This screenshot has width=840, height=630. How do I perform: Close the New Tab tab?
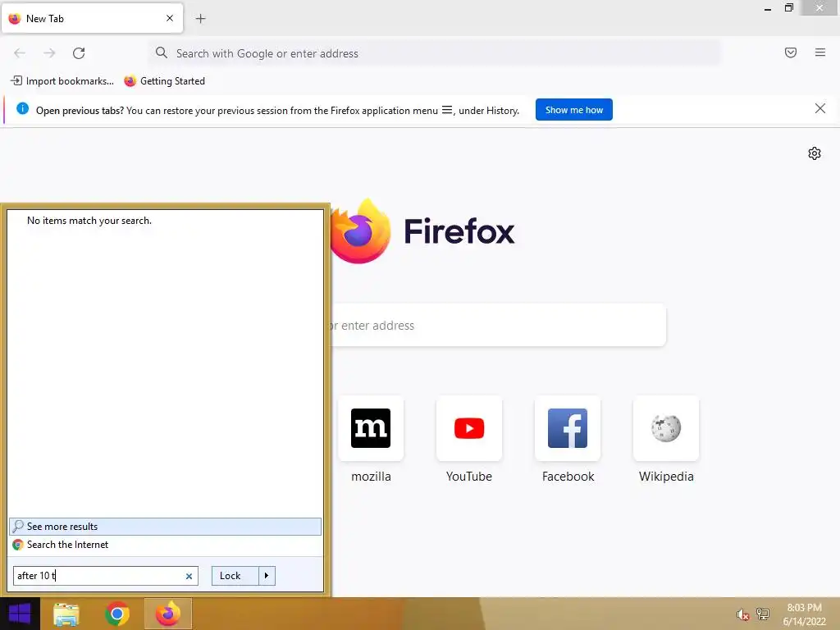click(170, 18)
